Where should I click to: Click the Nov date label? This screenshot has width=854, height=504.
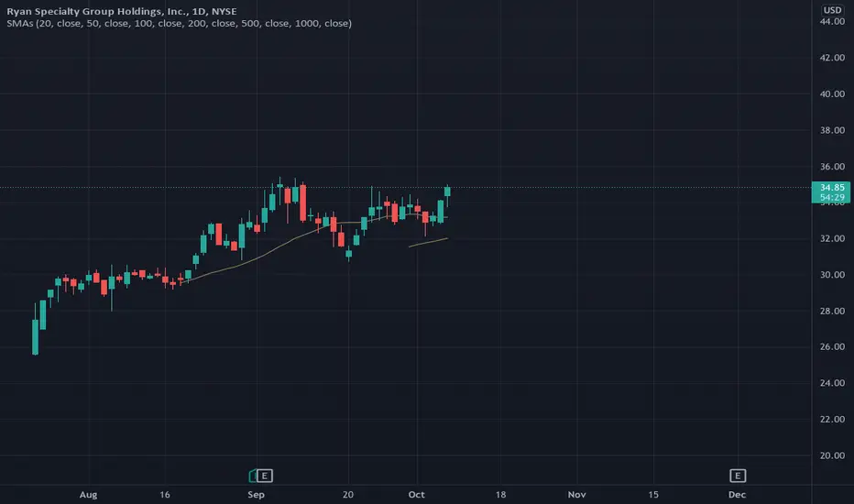point(576,495)
